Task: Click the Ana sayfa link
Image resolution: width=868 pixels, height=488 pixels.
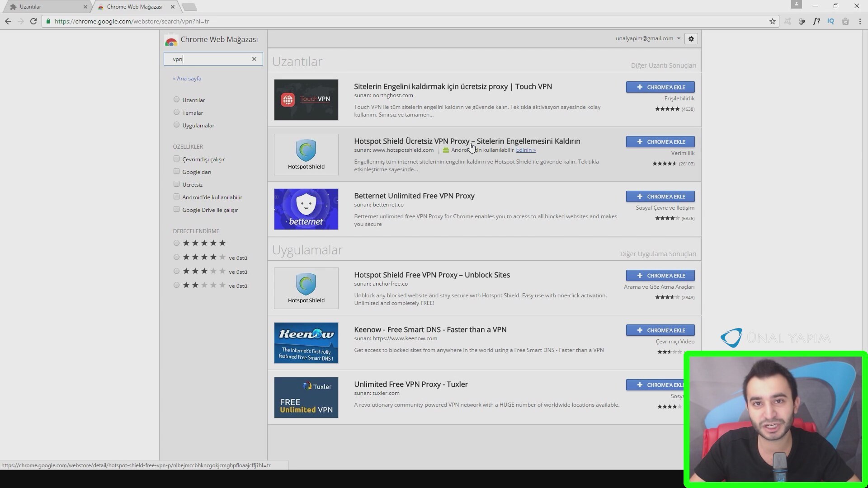Action: (187, 79)
